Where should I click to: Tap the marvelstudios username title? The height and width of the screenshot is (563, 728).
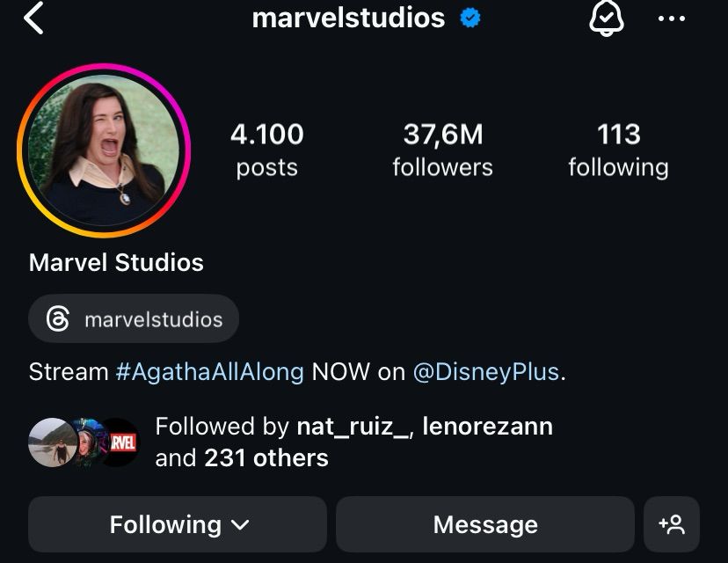(348, 18)
